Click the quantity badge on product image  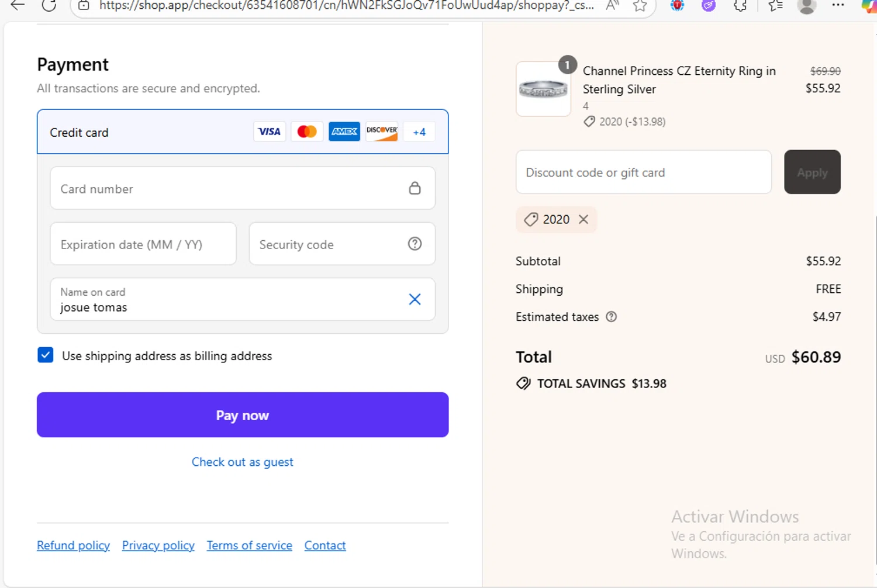tap(567, 65)
